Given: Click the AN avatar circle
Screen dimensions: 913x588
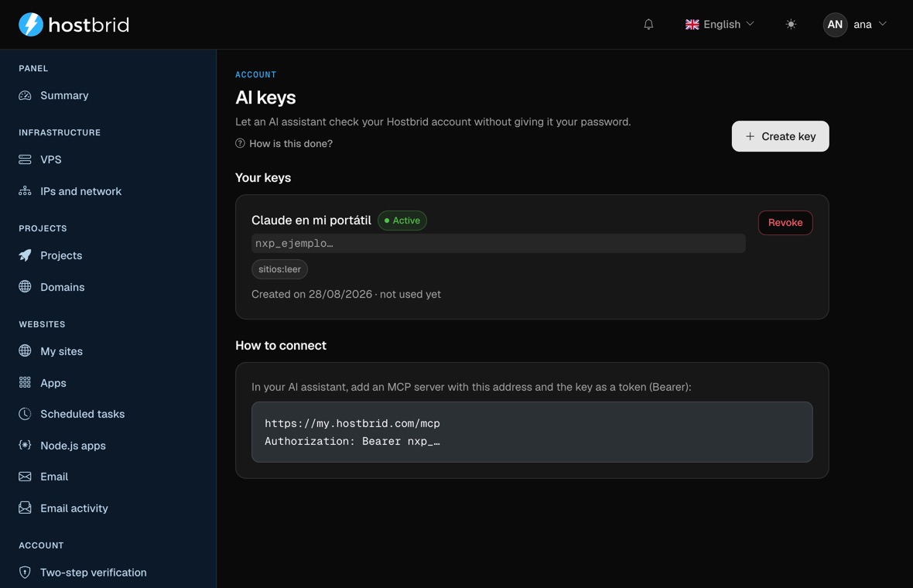Looking at the screenshot, I should (x=834, y=25).
